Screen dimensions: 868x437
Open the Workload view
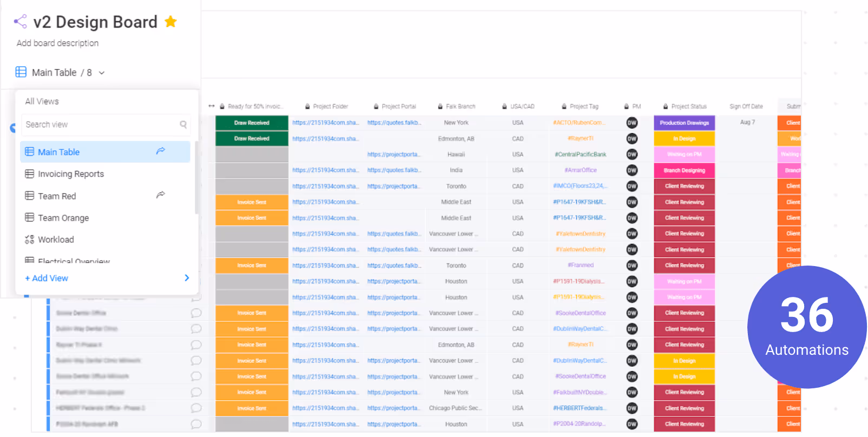coord(56,240)
